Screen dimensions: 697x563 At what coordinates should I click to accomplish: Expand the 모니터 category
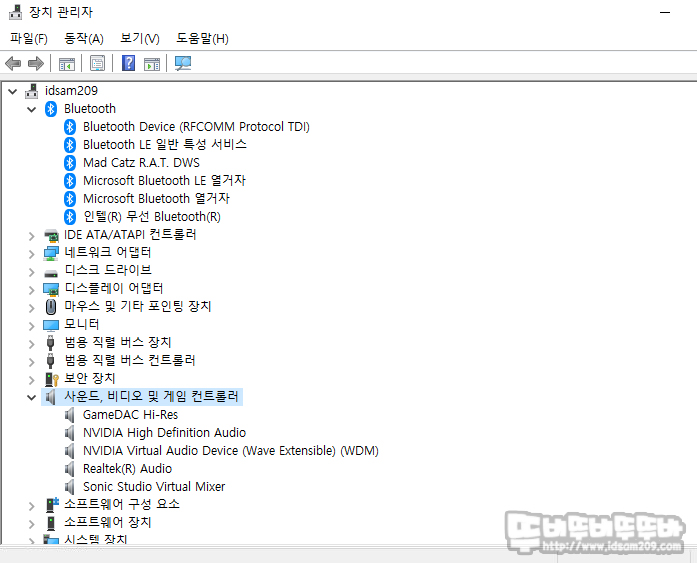tap(32, 326)
